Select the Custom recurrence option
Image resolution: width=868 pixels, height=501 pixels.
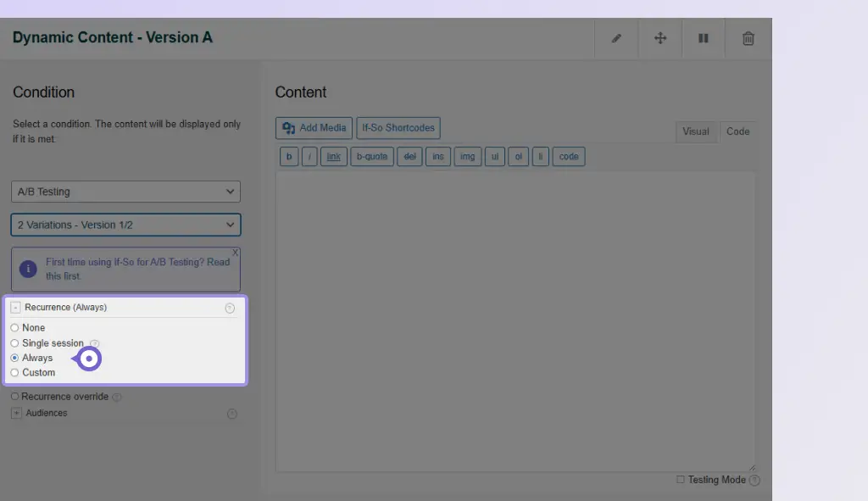click(14, 372)
